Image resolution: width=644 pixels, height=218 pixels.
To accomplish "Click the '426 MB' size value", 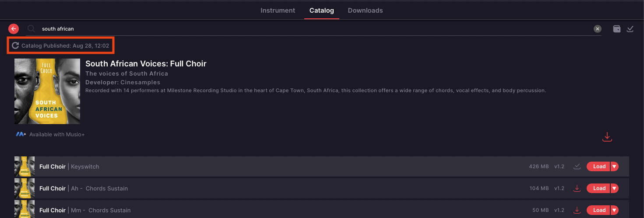I will pos(539,166).
